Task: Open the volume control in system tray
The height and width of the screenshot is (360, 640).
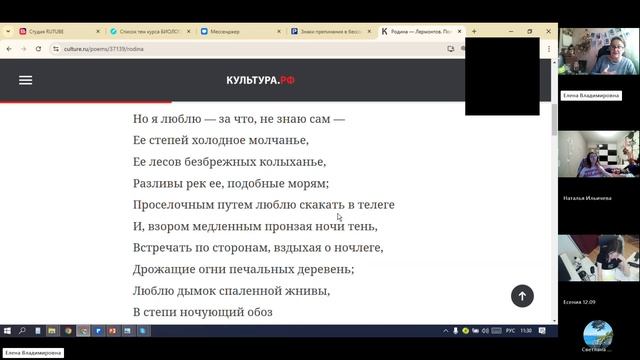Action: [x=485, y=331]
